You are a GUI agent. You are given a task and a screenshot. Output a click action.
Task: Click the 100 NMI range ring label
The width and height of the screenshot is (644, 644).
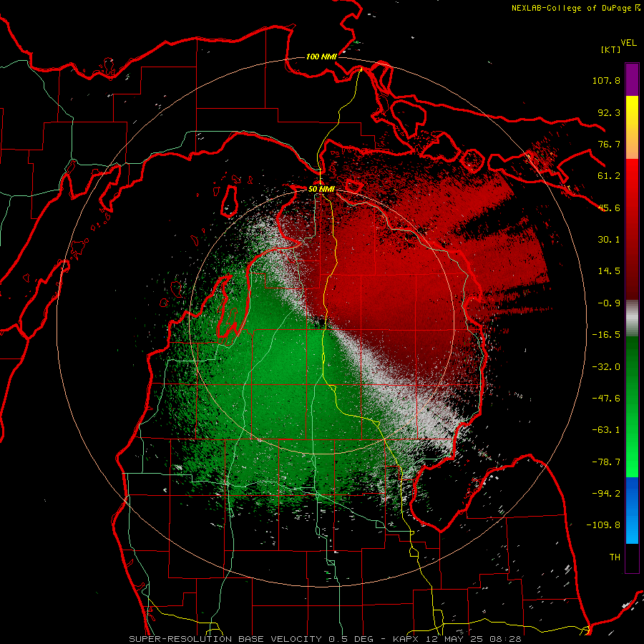point(321,57)
